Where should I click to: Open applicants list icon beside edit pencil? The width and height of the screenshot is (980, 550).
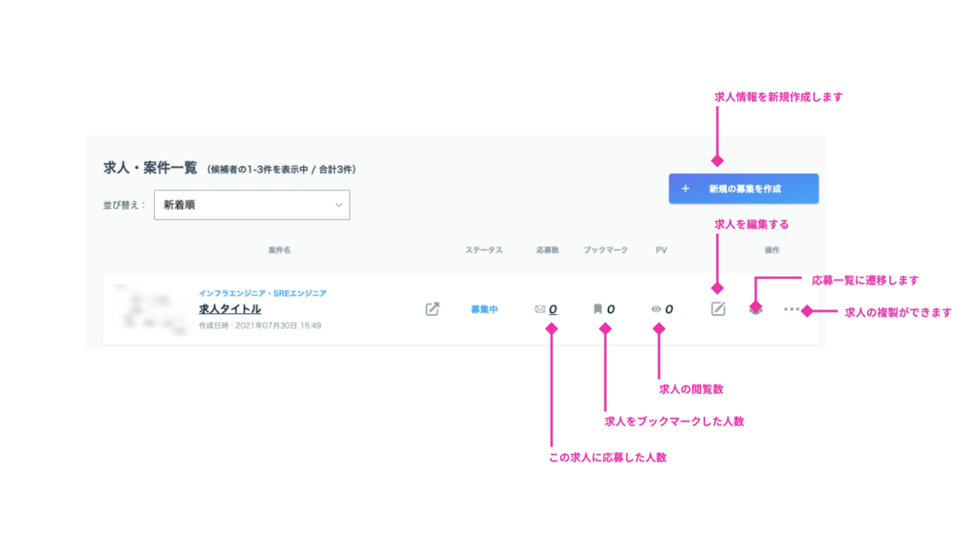(x=756, y=309)
